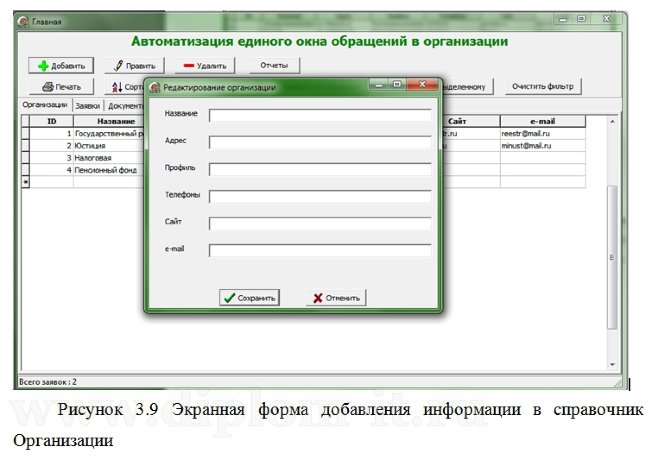Click the vertical scrollbar thumb

pos(612,257)
